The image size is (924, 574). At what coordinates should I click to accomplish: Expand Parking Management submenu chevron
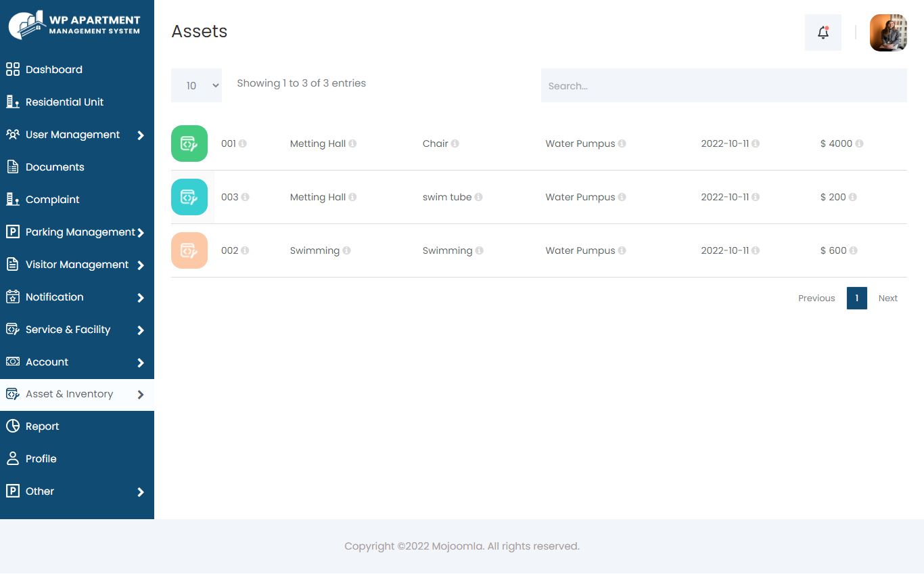pyautogui.click(x=141, y=233)
